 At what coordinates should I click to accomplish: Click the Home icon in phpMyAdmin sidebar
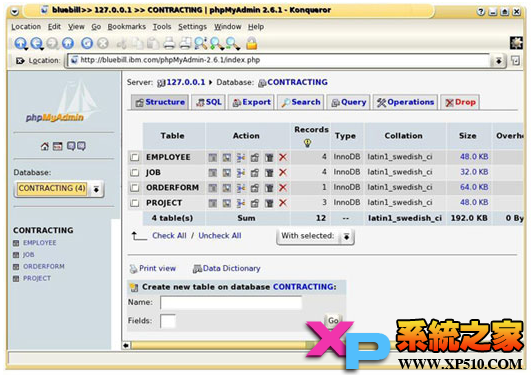click(44, 146)
